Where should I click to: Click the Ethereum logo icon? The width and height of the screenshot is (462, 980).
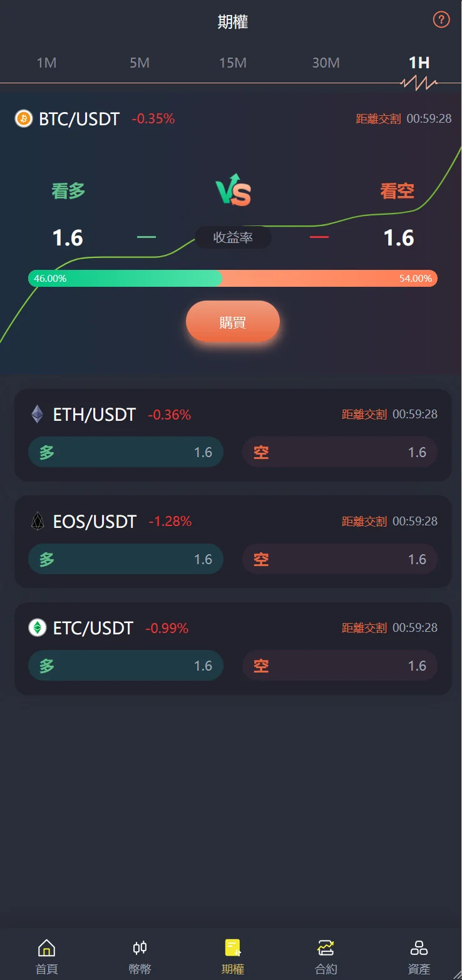(38, 414)
